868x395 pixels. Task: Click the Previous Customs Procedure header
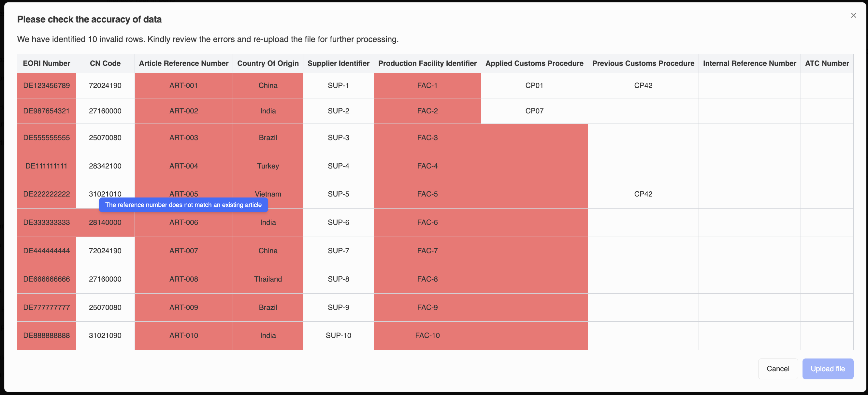(x=643, y=63)
